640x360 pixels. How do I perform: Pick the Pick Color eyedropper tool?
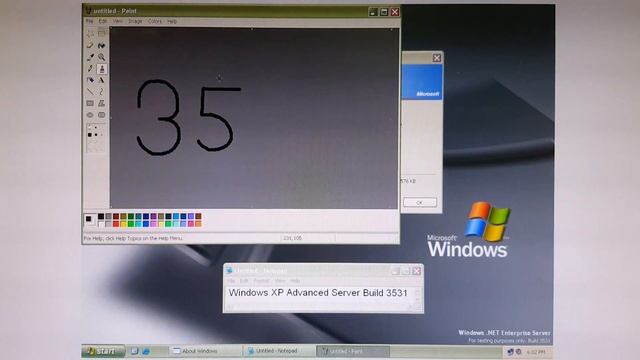pyautogui.click(x=90, y=57)
